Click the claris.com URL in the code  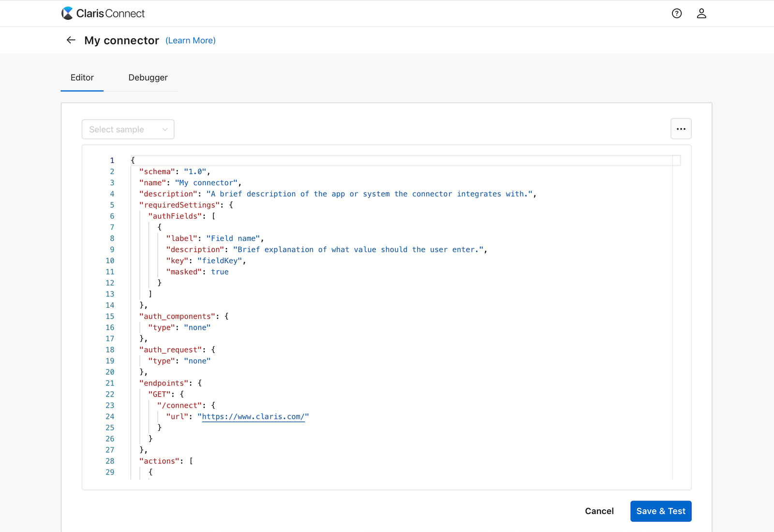(x=253, y=416)
